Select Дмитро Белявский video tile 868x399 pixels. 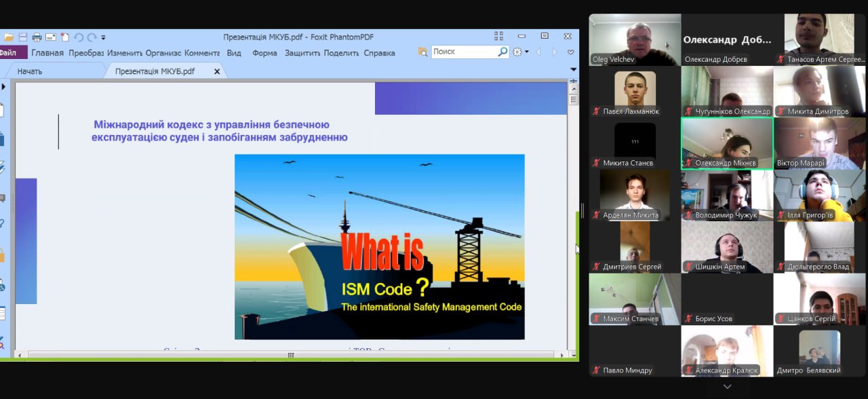coord(819,351)
